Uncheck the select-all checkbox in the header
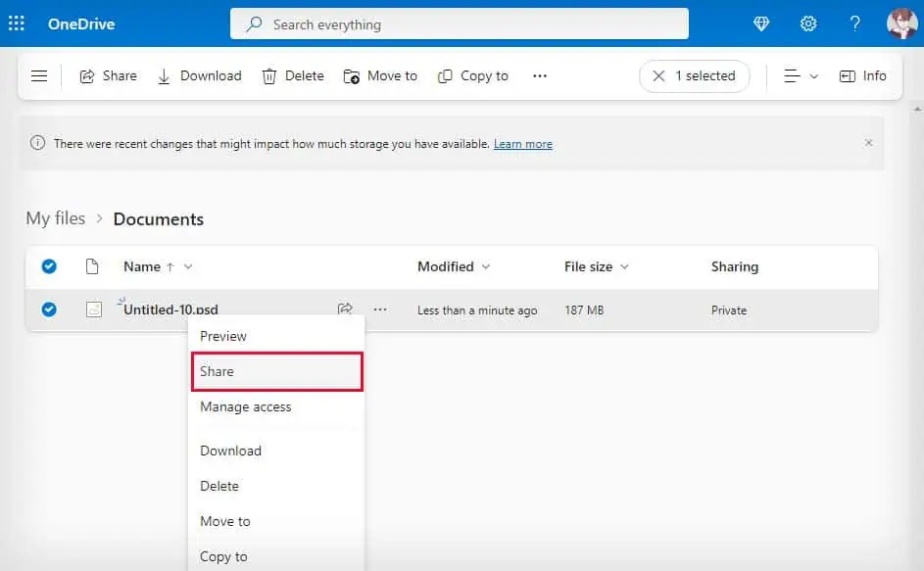 (49, 266)
